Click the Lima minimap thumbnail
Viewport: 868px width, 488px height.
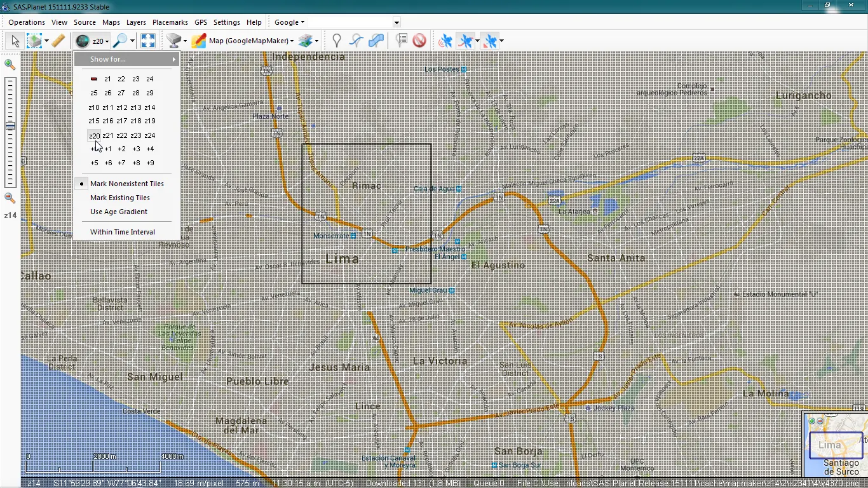(x=835, y=444)
